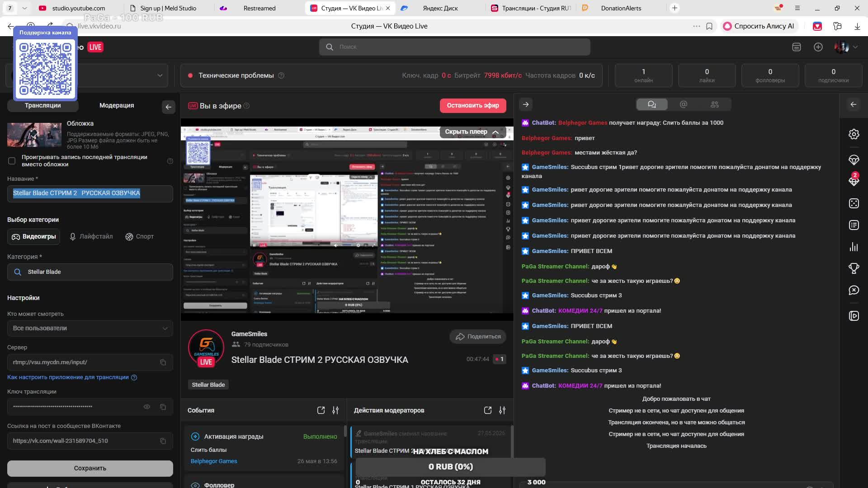This screenshot has height=488, width=868.
Task: Click the stream title Название input field
Action: [90, 193]
